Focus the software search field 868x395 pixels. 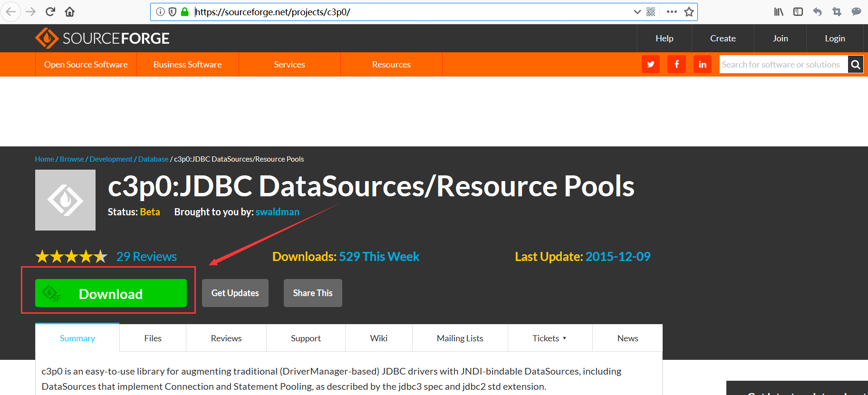[x=784, y=64]
